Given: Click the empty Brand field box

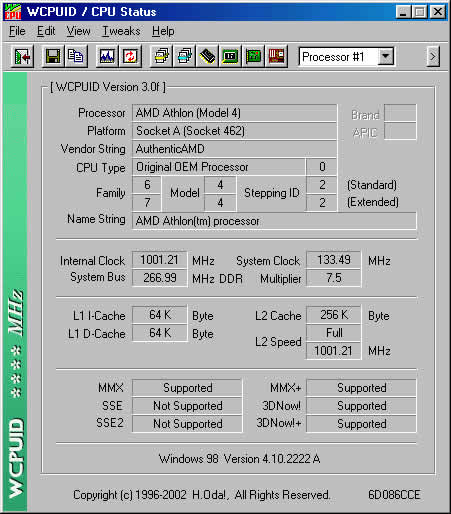Looking at the screenshot, I should coord(400,113).
